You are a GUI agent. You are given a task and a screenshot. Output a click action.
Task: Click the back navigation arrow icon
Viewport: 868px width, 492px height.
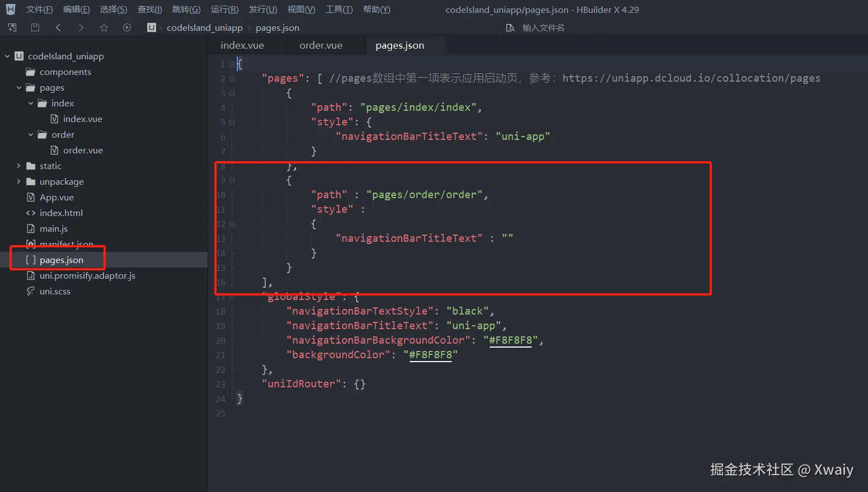point(58,27)
